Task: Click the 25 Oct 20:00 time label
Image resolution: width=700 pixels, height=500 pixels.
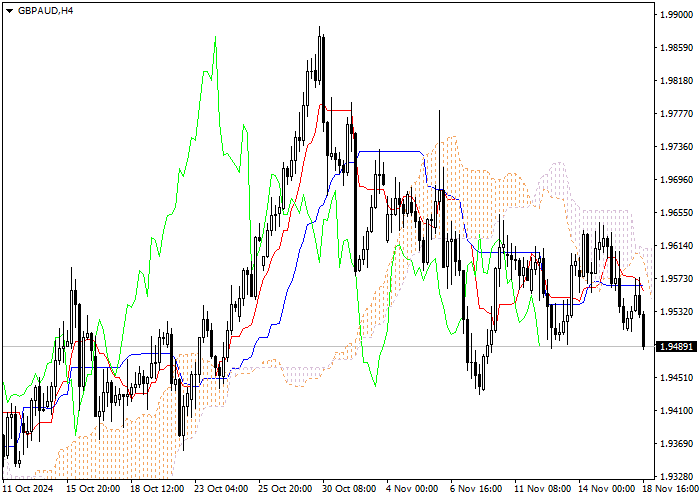Action: (286, 489)
